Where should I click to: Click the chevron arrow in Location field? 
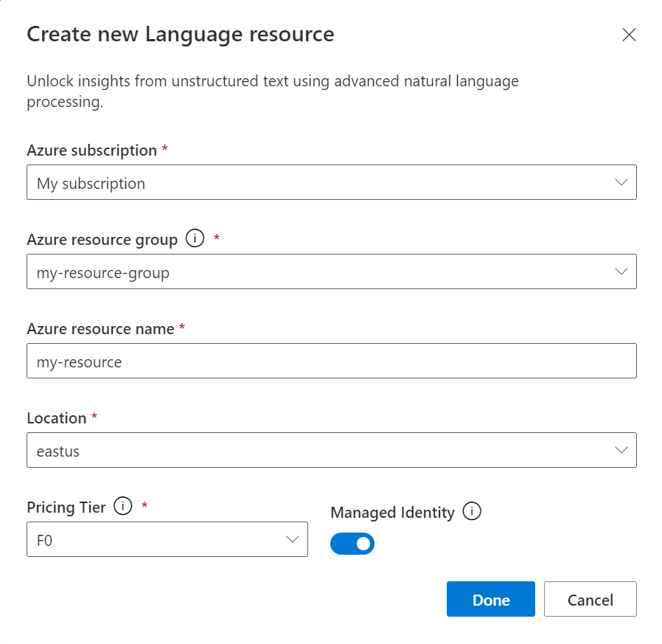point(621,450)
